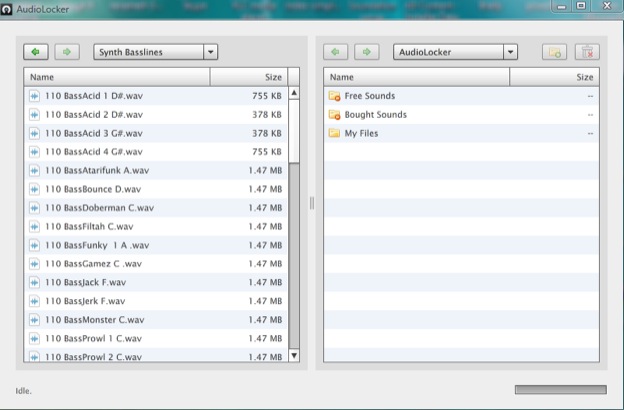The width and height of the screenshot is (624, 410).
Task: Select file name 110 BassBounce D.wav
Action: pyautogui.click(x=93, y=189)
